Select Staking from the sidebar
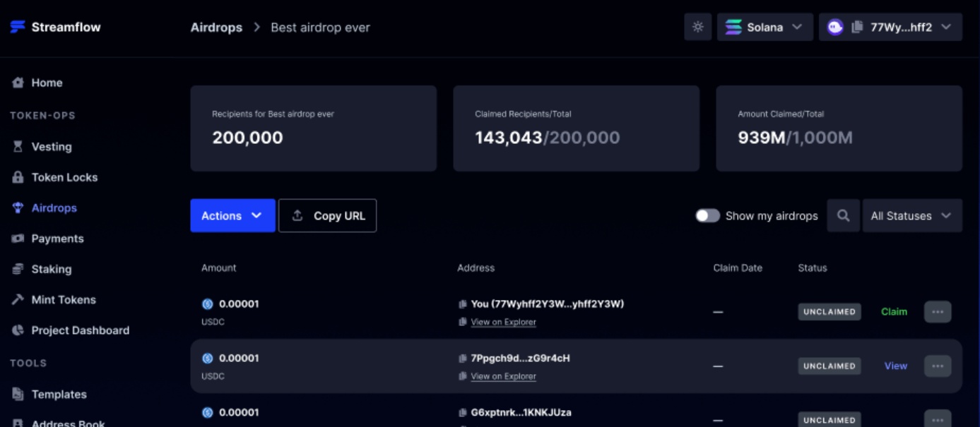 (51, 269)
